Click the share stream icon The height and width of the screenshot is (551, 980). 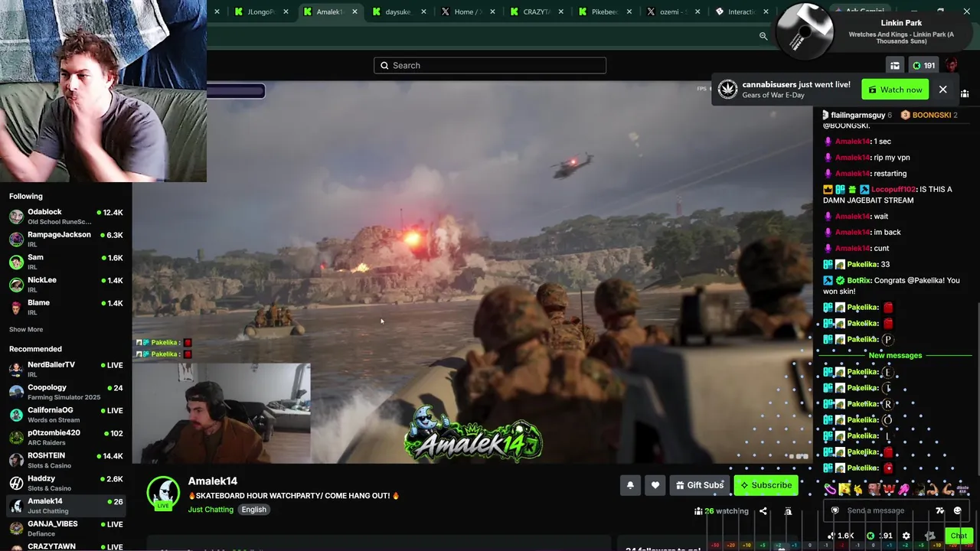(x=763, y=511)
